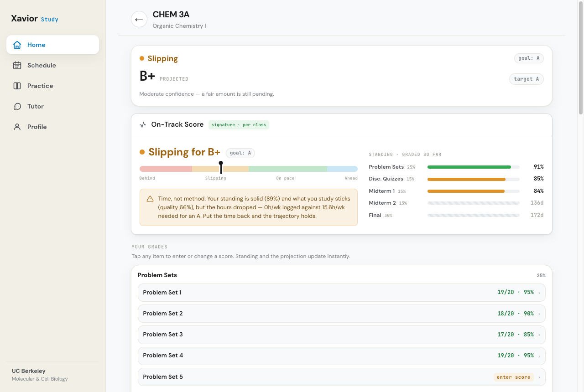This screenshot has height=392, width=584.
Task: Click the Disc. Quizzes 85% progress bar
Action: (x=473, y=179)
